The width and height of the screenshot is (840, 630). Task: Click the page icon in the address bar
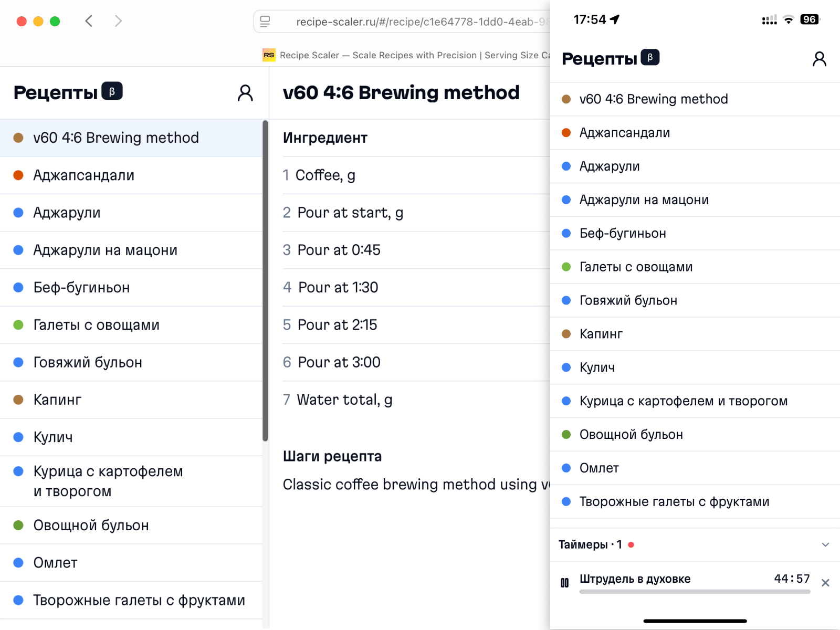coord(265,22)
